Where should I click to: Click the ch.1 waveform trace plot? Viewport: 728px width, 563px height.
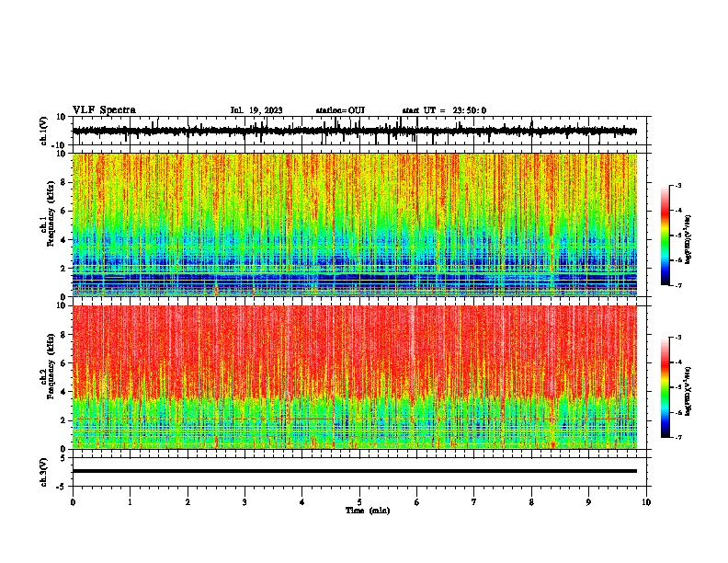(x=355, y=131)
